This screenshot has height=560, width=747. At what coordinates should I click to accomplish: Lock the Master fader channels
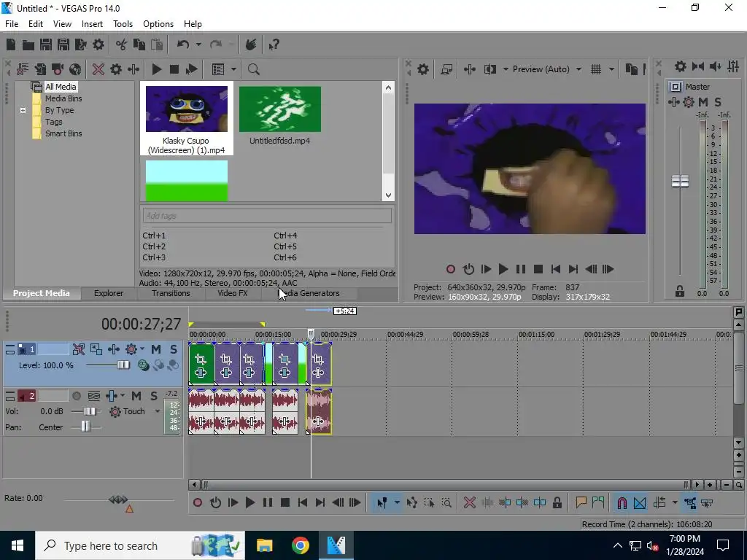680,292
